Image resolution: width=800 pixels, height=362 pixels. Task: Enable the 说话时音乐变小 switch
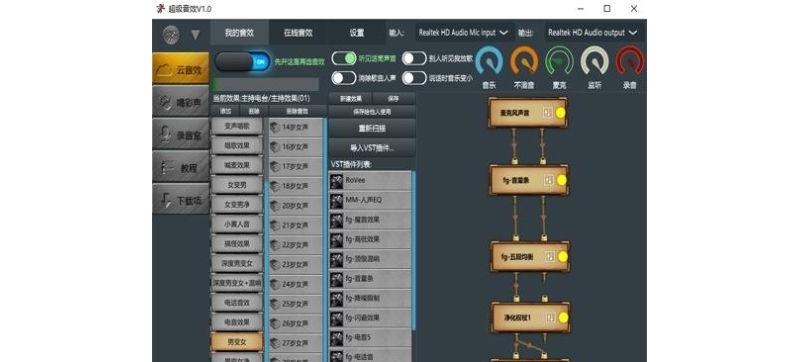pos(414,78)
